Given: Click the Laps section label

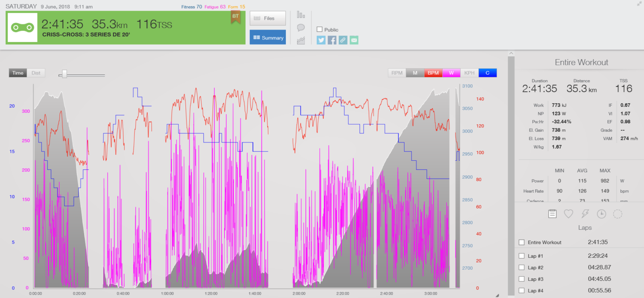Looking at the screenshot, I should click(585, 228).
